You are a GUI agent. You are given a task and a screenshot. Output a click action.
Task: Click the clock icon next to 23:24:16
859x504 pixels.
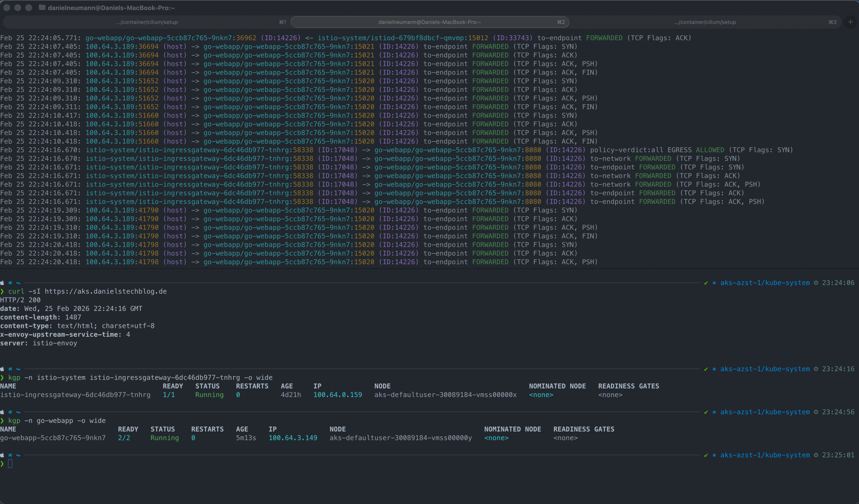816,369
